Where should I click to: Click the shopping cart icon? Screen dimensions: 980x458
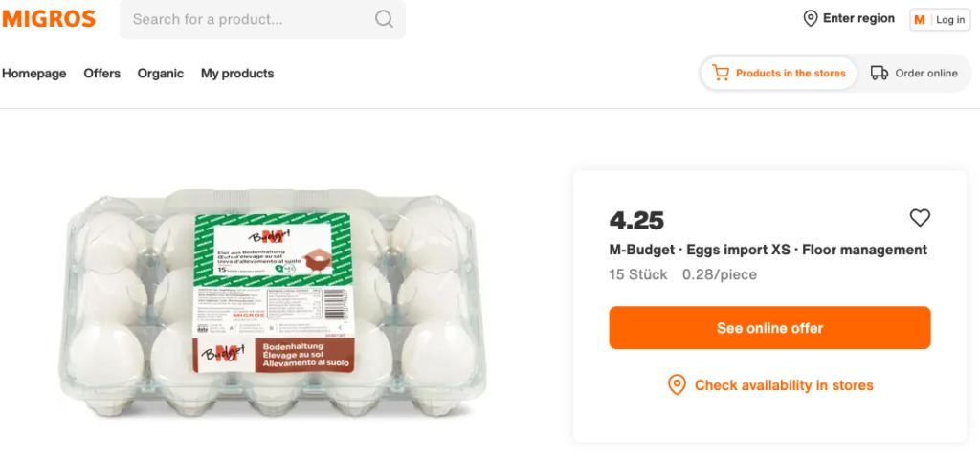click(721, 73)
